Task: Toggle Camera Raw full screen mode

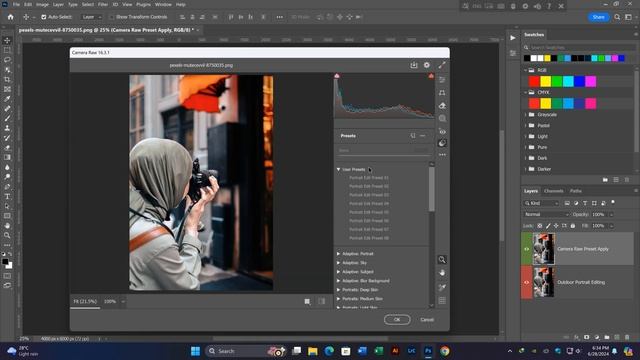Action: pyautogui.click(x=442, y=65)
